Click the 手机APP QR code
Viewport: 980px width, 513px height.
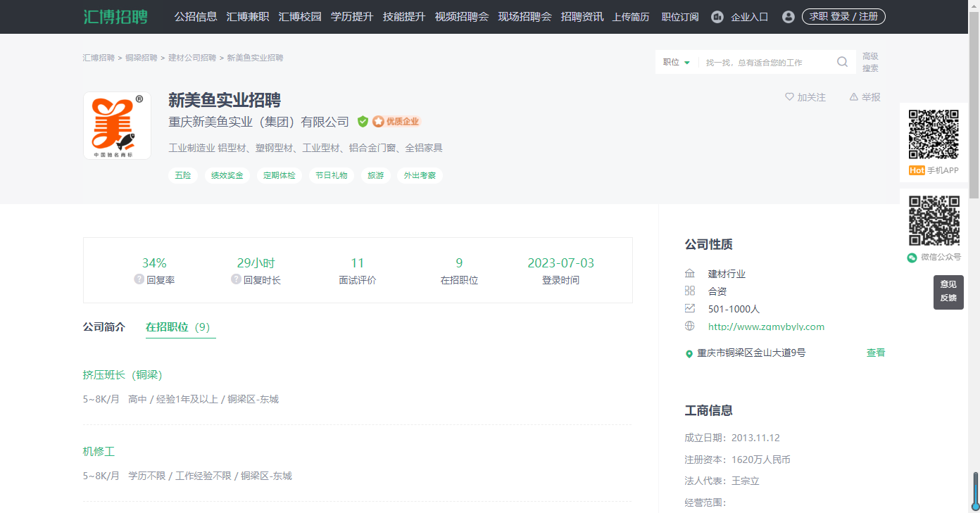pyautogui.click(x=934, y=134)
